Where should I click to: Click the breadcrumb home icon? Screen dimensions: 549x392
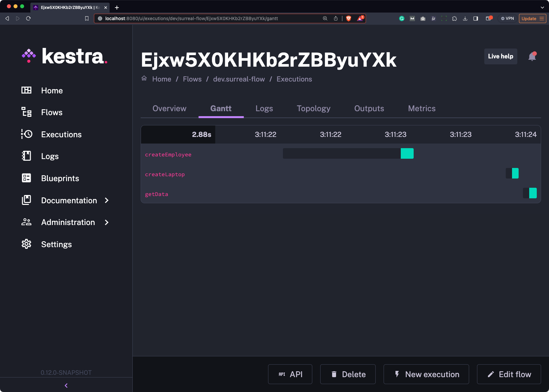[144, 79]
